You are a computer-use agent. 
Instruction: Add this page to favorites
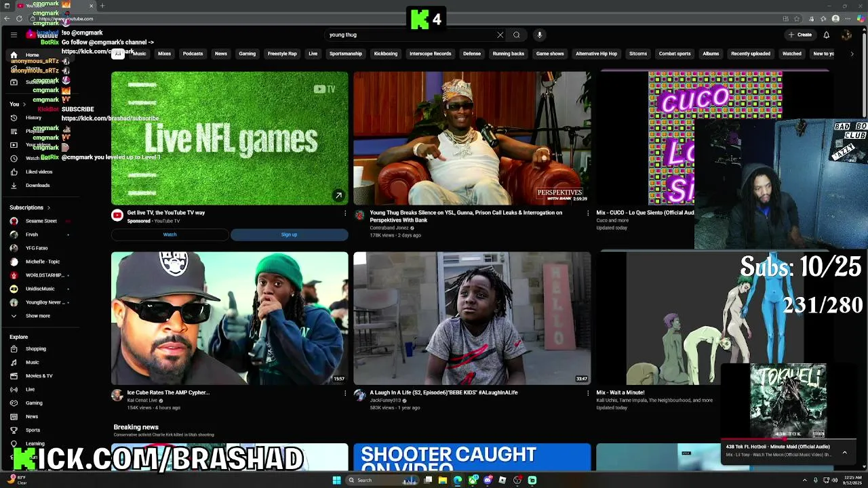click(x=797, y=19)
